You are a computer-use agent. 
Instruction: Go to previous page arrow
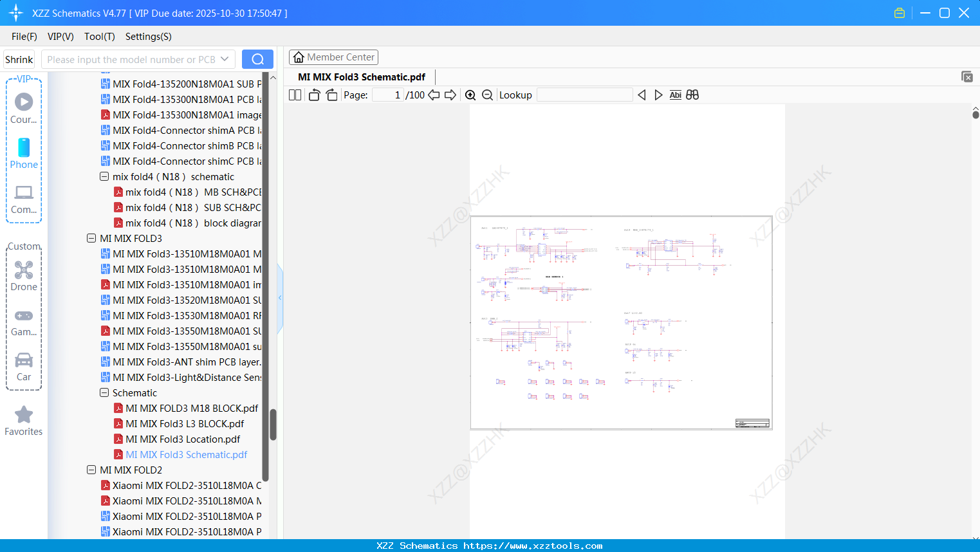(434, 95)
